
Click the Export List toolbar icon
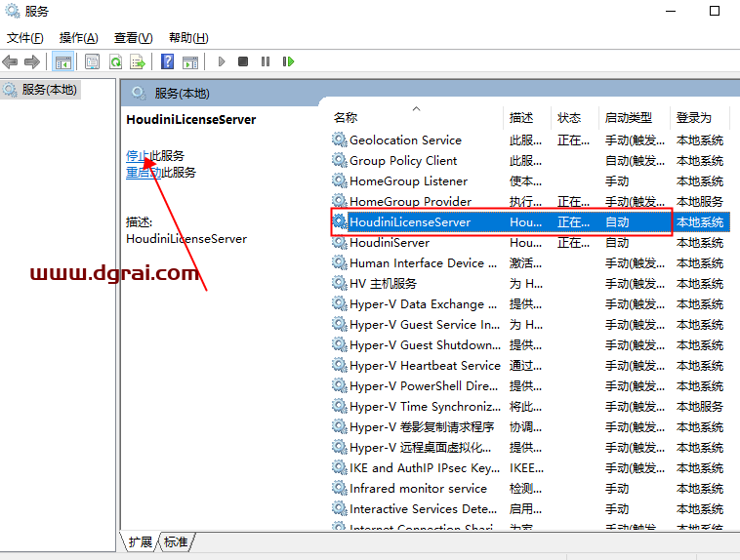pos(138,61)
